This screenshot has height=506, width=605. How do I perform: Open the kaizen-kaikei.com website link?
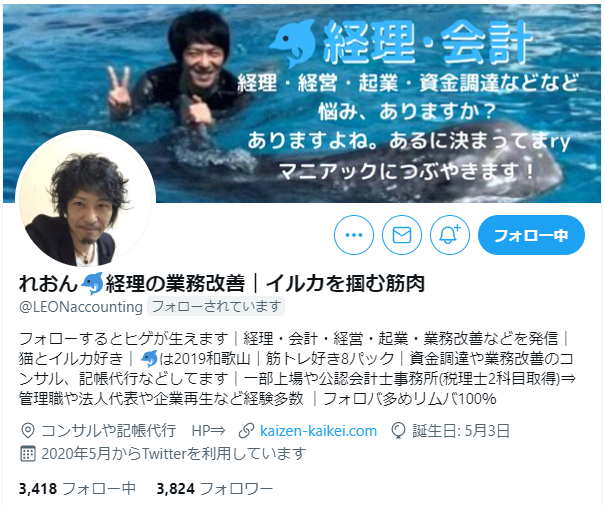tap(318, 431)
